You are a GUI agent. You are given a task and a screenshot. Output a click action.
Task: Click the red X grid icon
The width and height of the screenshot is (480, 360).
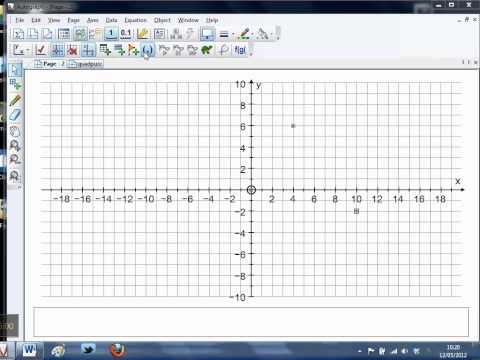tap(72, 50)
